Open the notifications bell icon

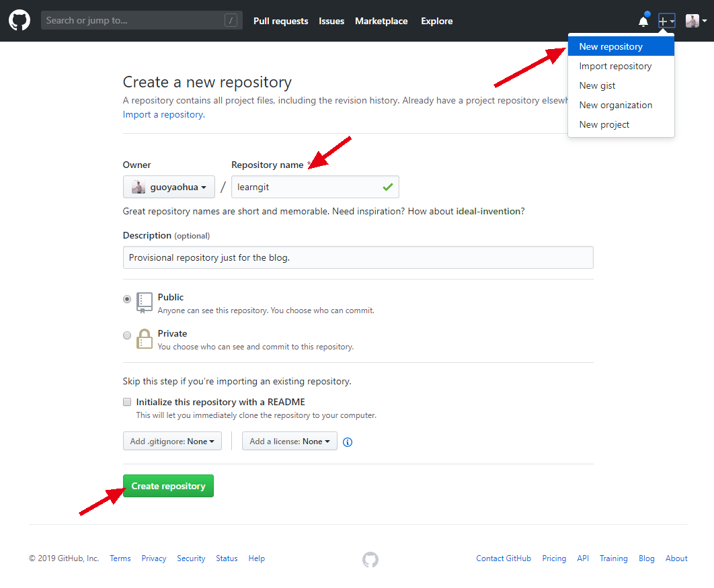pyautogui.click(x=643, y=22)
